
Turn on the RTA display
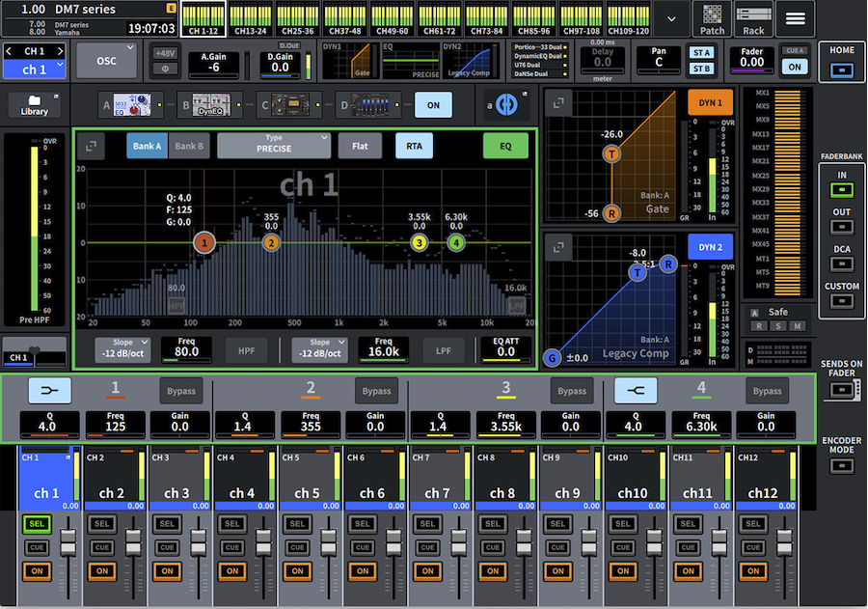point(414,146)
